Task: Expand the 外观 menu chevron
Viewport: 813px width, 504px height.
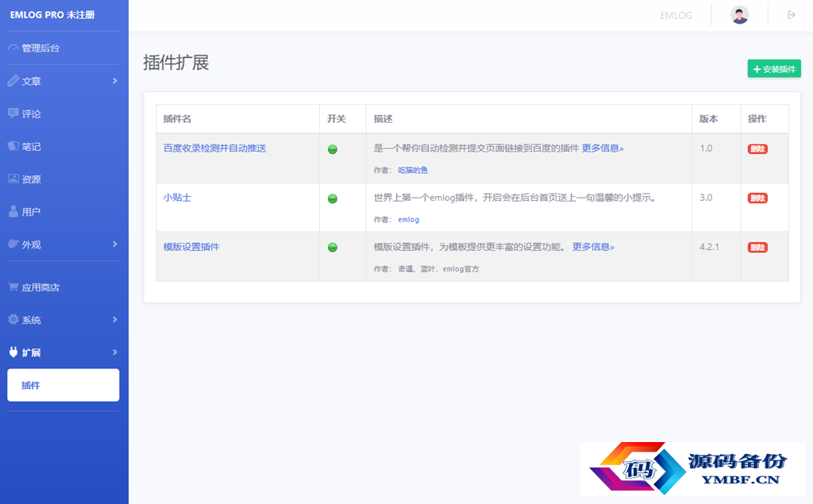Action: 114,244
